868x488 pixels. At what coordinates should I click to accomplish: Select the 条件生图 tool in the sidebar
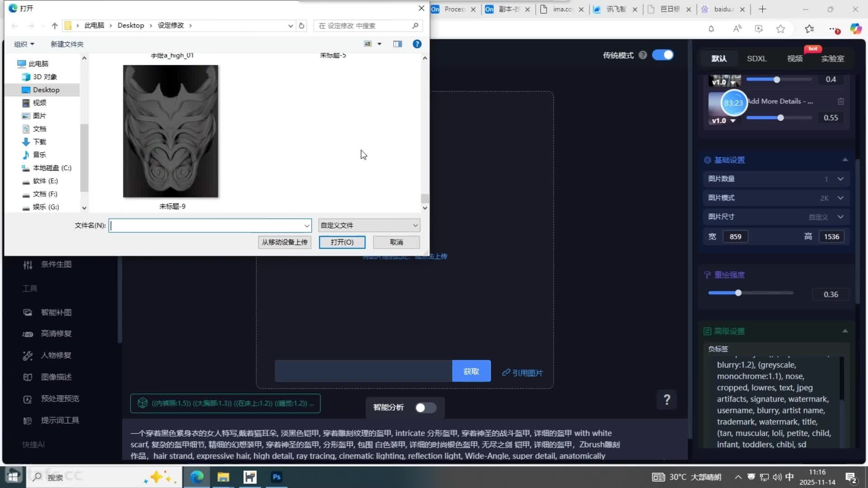(x=56, y=264)
